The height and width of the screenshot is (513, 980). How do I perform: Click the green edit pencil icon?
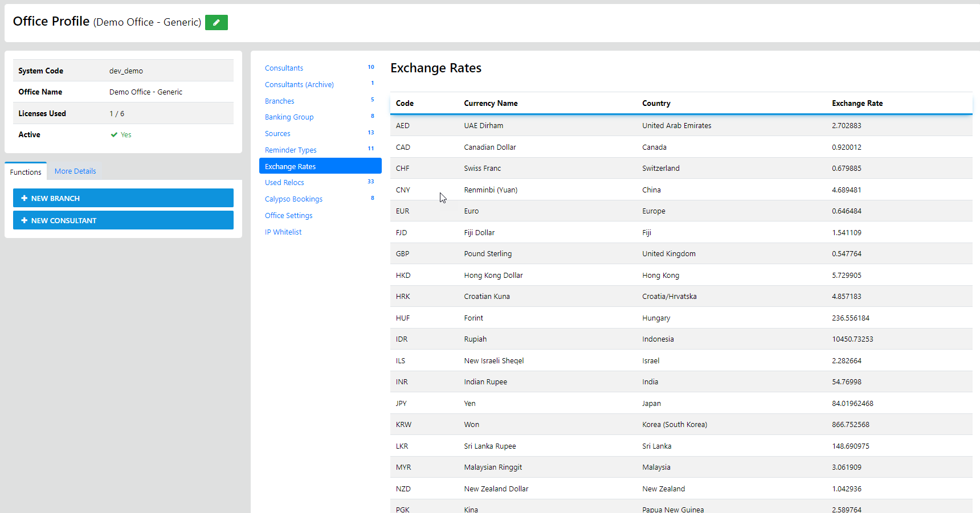(216, 23)
